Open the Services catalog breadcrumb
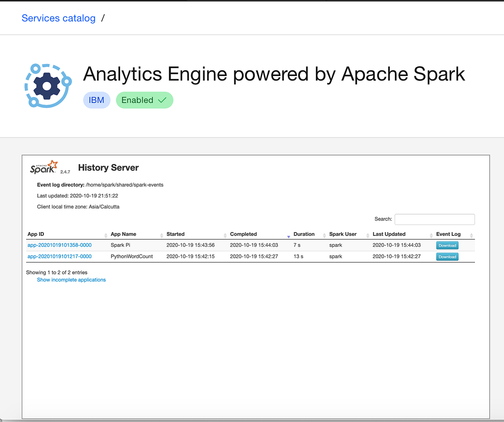Screen dimensions: 504x422 pyautogui.click(x=58, y=18)
